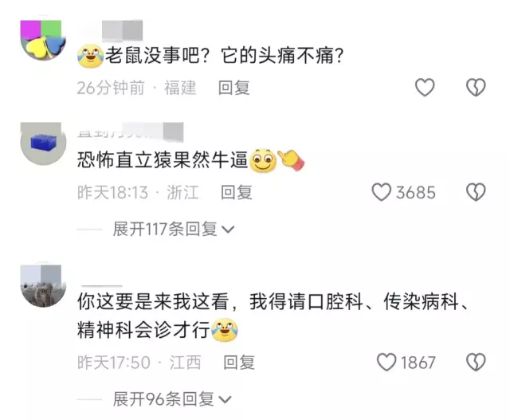
Task: Reply to the comment from Fujian
Action: (233, 88)
